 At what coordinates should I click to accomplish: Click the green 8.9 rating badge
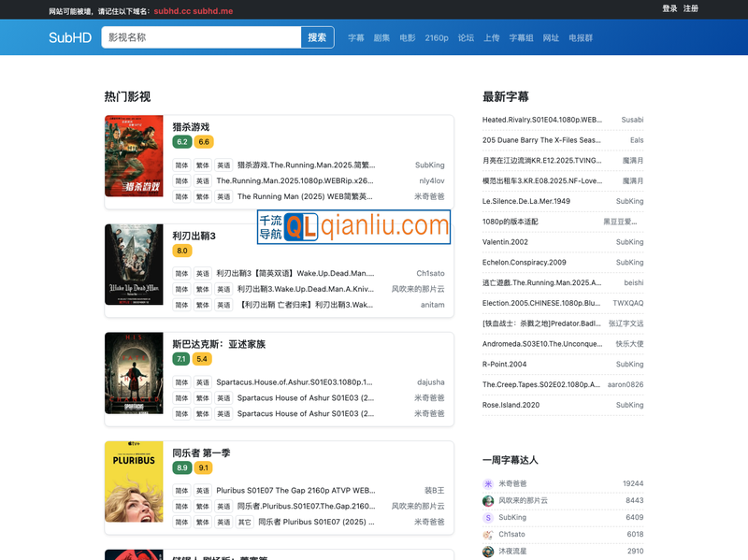182,467
